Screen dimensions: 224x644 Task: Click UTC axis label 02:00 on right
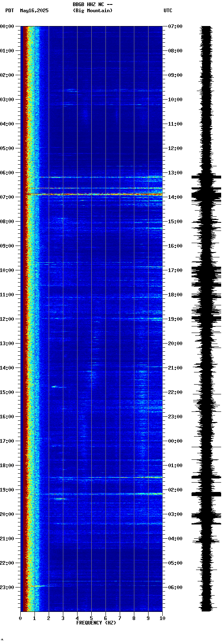[175, 490]
